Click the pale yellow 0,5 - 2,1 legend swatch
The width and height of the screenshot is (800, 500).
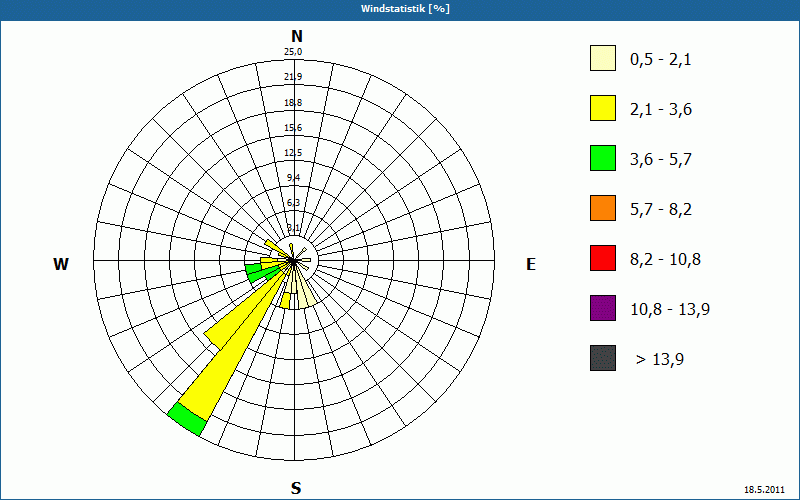click(x=603, y=58)
